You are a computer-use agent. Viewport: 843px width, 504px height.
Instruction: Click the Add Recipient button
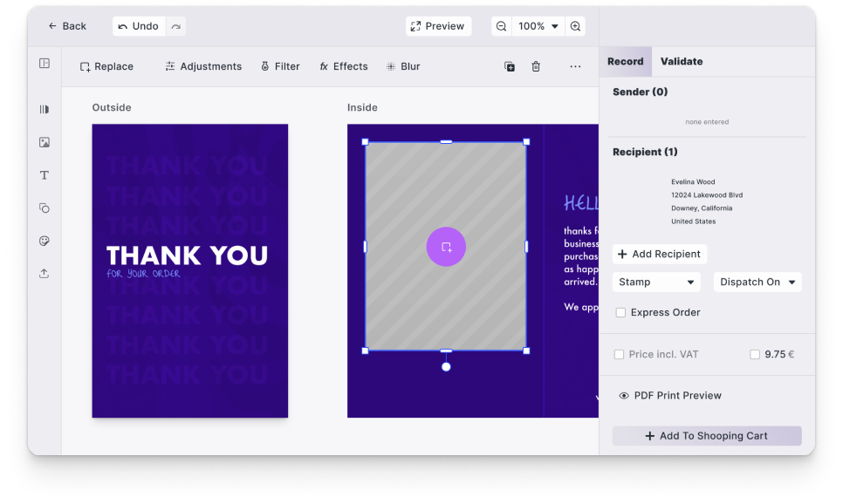[659, 254]
